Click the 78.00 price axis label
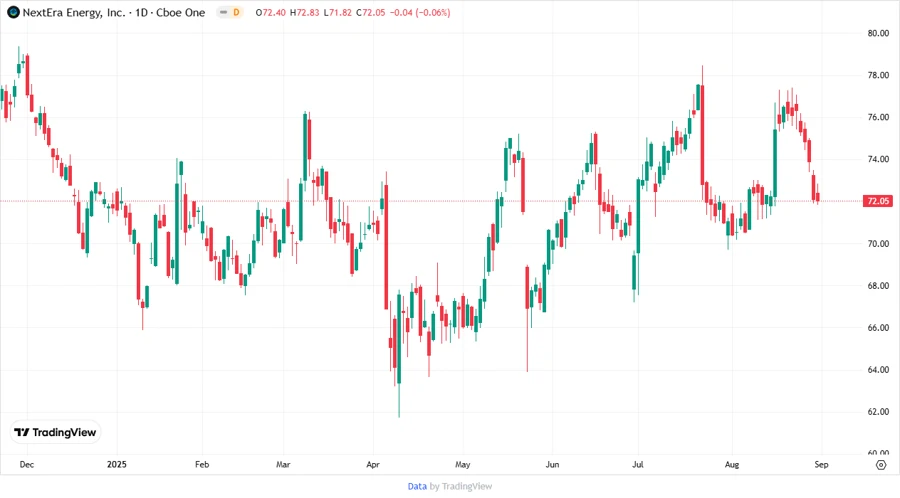900x498 pixels. click(878, 75)
